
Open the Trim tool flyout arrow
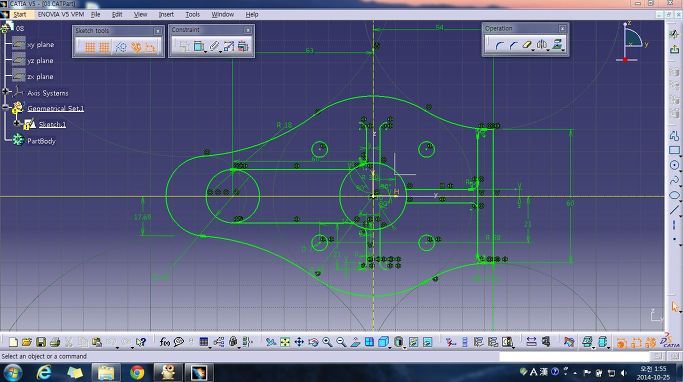533,50
